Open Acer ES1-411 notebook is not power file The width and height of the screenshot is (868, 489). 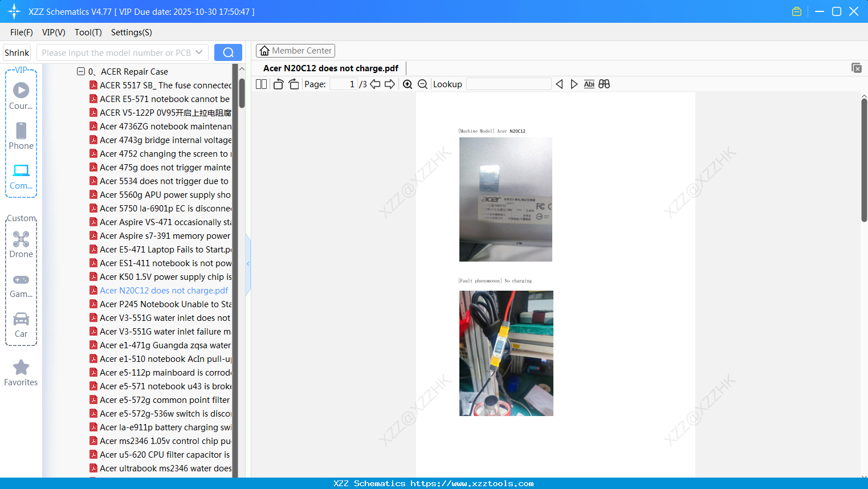point(165,263)
